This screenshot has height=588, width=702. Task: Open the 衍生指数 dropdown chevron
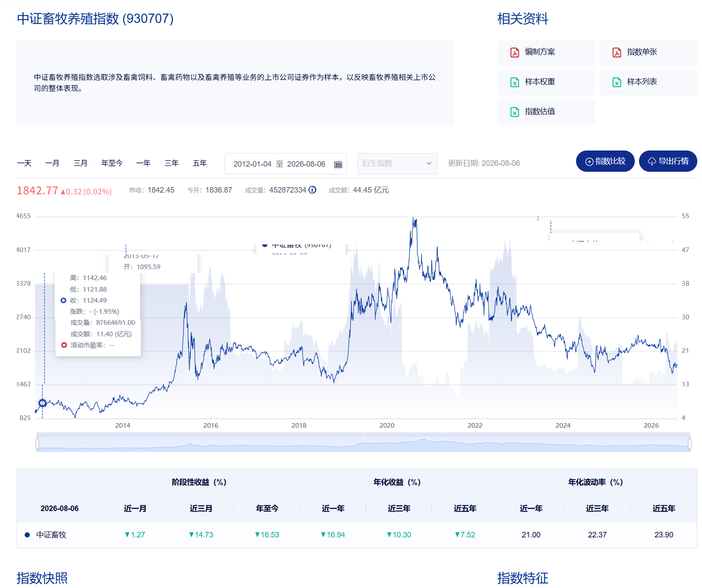tap(429, 164)
